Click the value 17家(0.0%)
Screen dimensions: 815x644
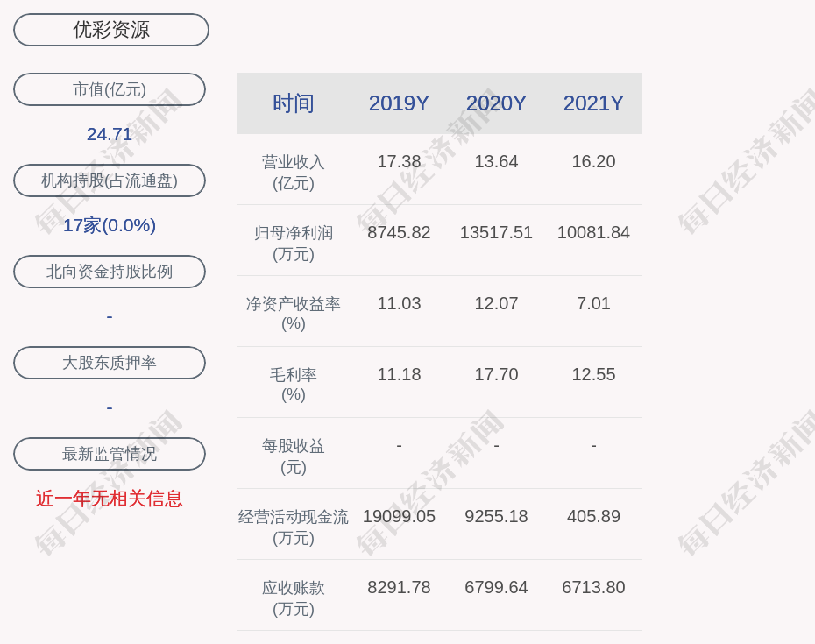[110, 225]
